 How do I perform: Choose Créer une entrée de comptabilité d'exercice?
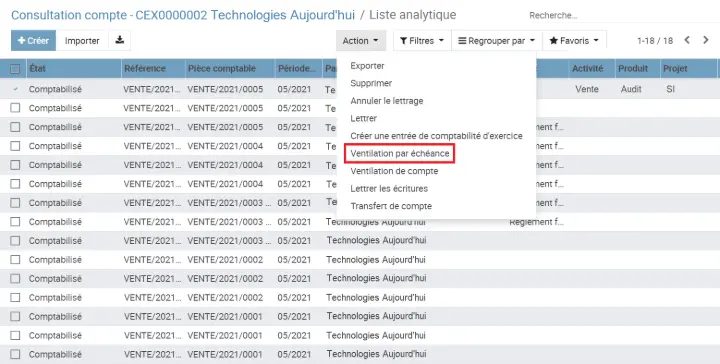coord(436,136)
